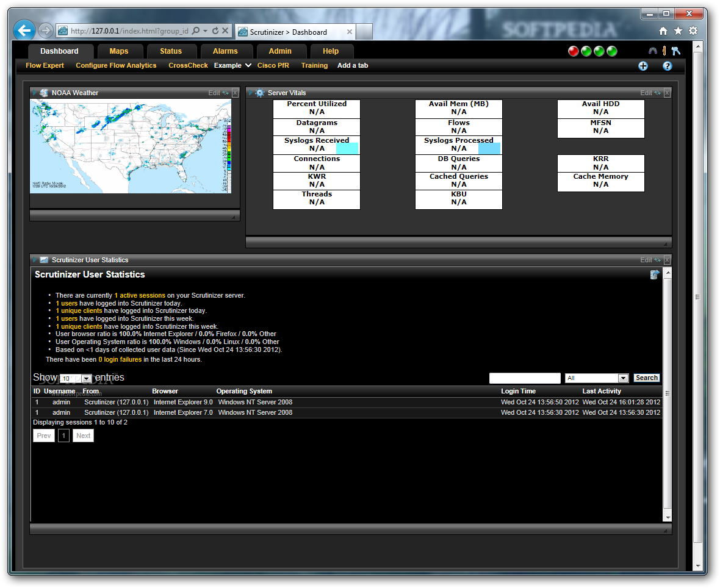Refresh the Scrutinizer User Statistics gadget

tap(658, 260)
